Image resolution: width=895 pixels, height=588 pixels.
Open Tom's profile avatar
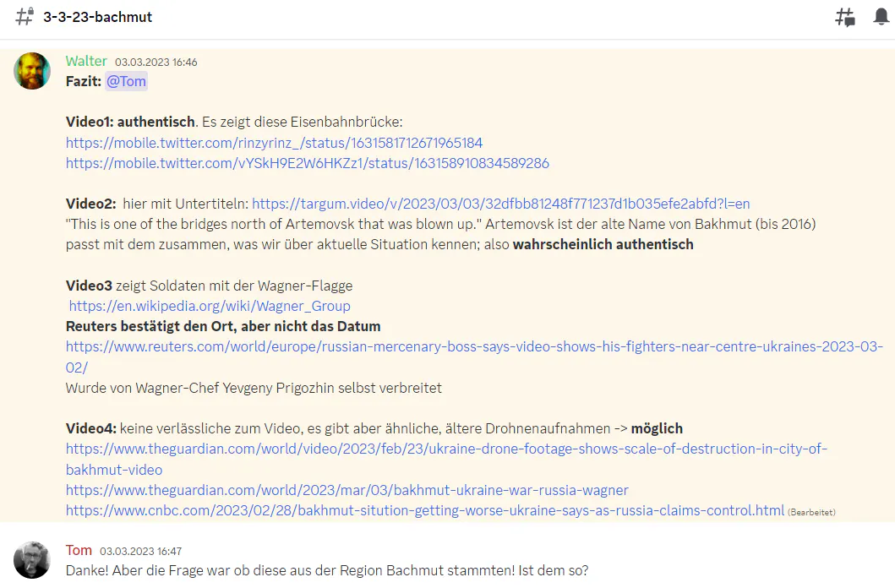pos(32,560)
